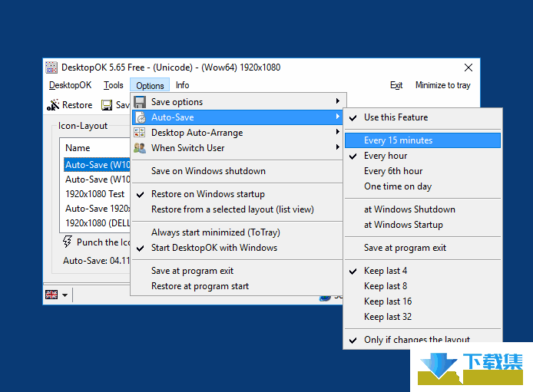Click the Restore toolbar label
Viewport: 533px width, 392px height.
click(x=77, y=105)
